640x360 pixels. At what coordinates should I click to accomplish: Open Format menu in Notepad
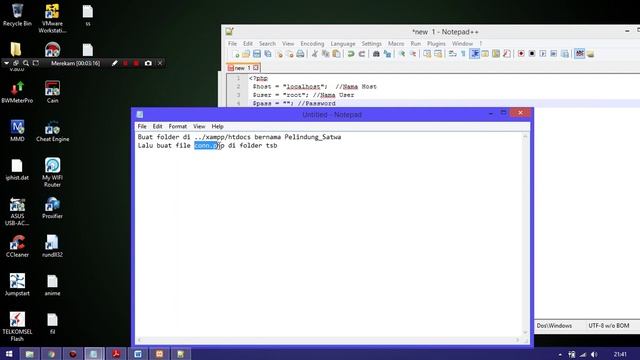click(178, 127)
